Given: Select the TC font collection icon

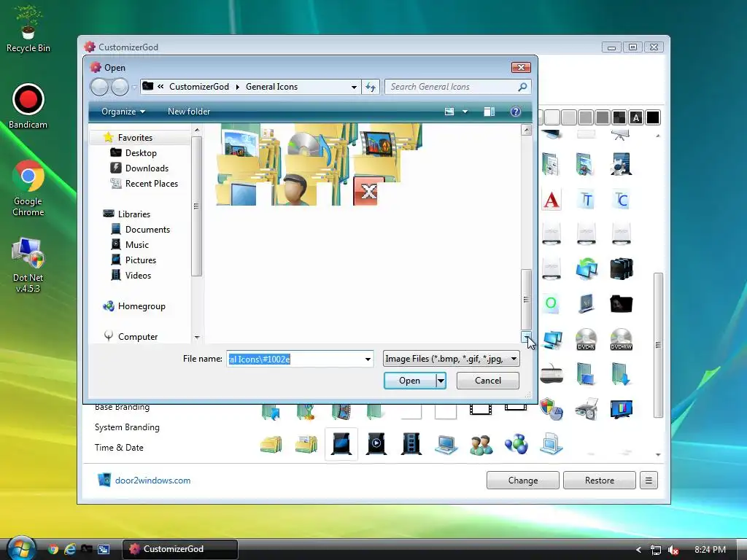Looking at the screenshot, I should point(621,200).
